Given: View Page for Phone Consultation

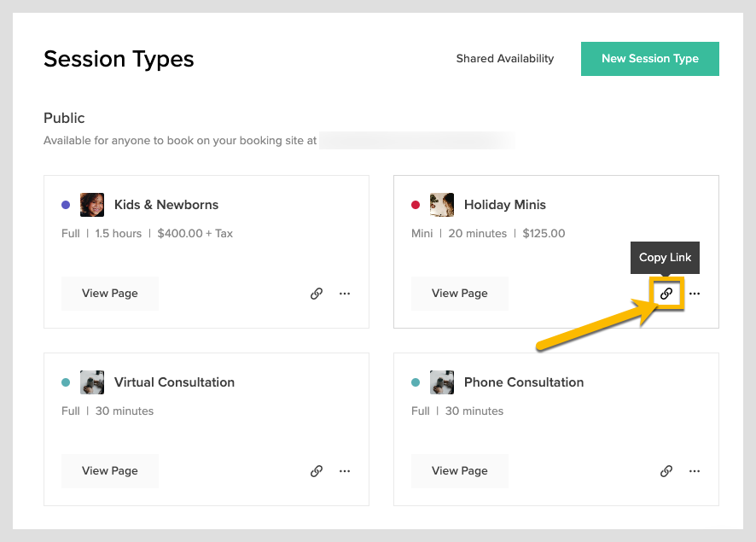Looking at the screenshot, I should (460, 471).
